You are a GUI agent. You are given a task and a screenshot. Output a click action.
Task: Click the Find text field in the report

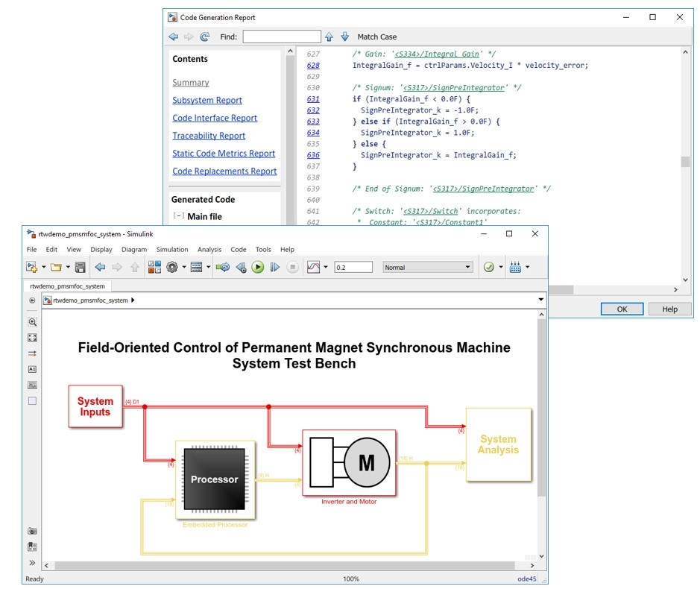pyautogui.click(x=282, y=37)
